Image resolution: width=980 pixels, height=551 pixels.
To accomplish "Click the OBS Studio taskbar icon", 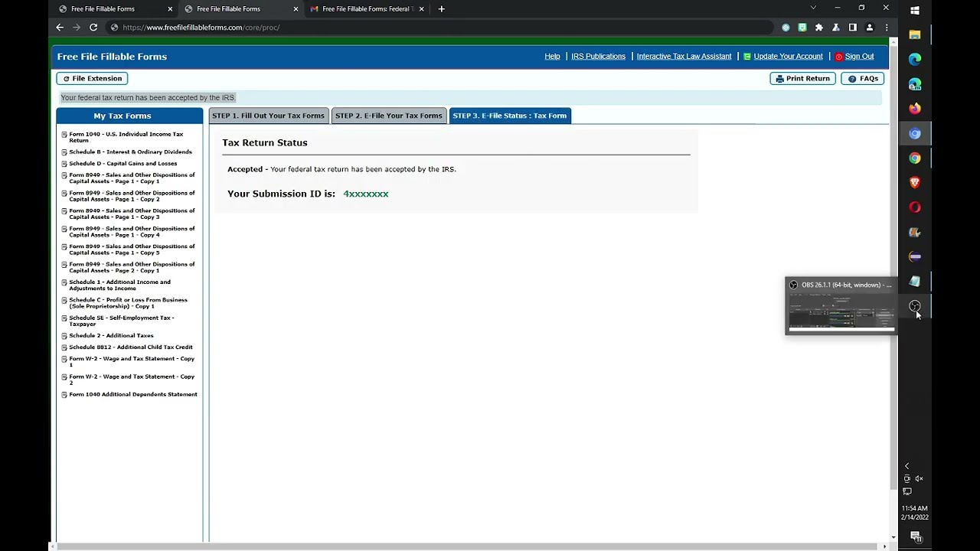I will [x=915, y=306].
